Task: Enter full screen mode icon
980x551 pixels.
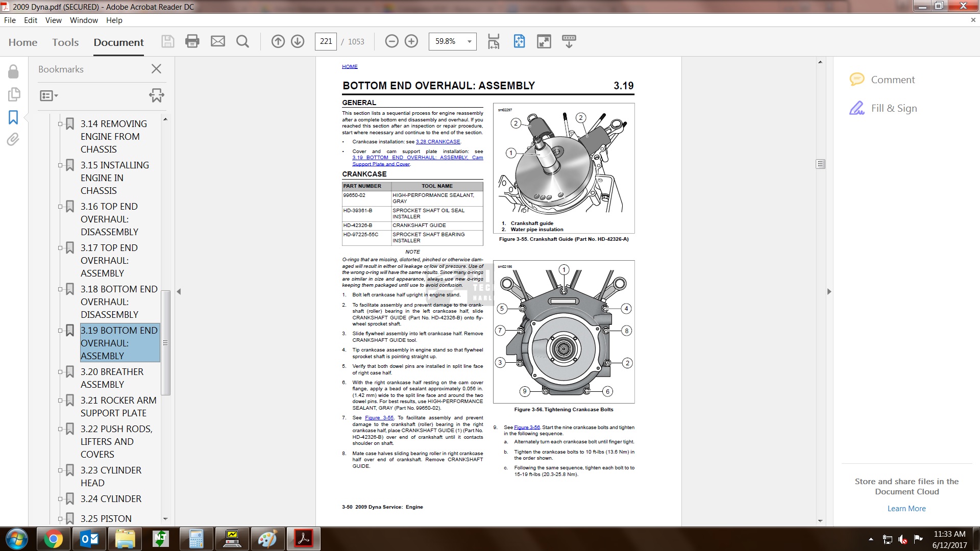Action: pos(544,41)
